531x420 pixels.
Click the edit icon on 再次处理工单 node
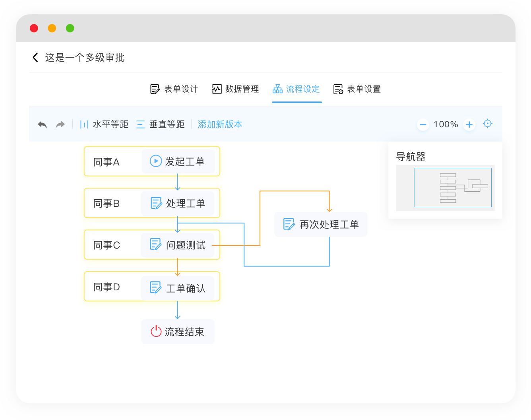pos(289,224)
